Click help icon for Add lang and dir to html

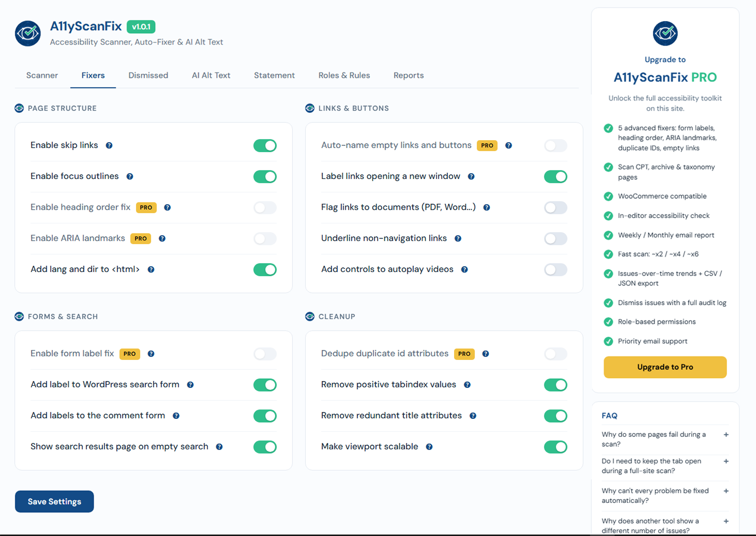151,270
